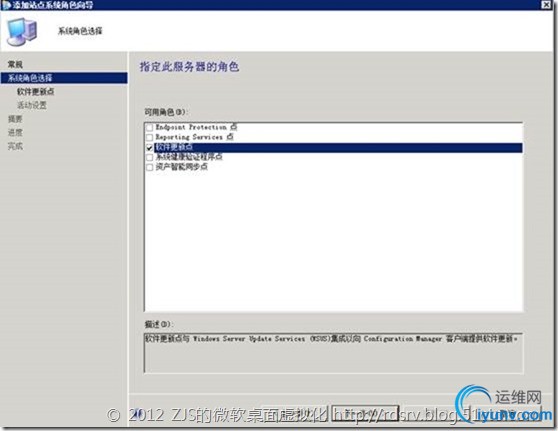Screen dimensions: 558x431
Task: Check the Reporting Services 点 role checkbox
Action: pyautogui.click(x=149, y=137)
